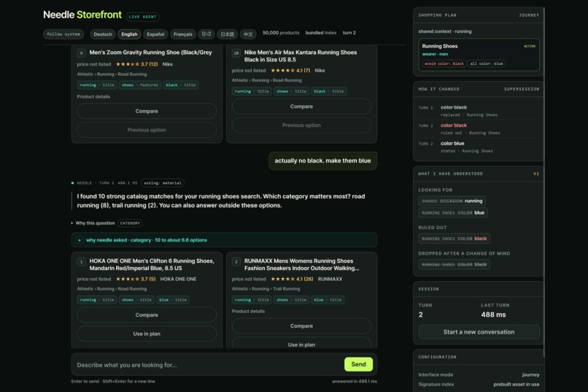The height and width of the screenshot is (392, 588).
Task: Focus the Describe what you are looking for field
Action: tap(208, 364)
